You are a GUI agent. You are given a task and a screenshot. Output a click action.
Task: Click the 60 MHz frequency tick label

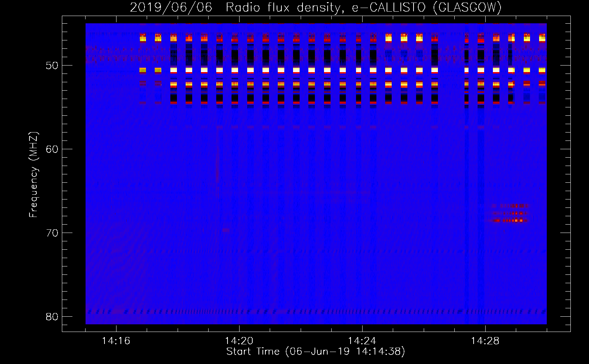(52, 149)
